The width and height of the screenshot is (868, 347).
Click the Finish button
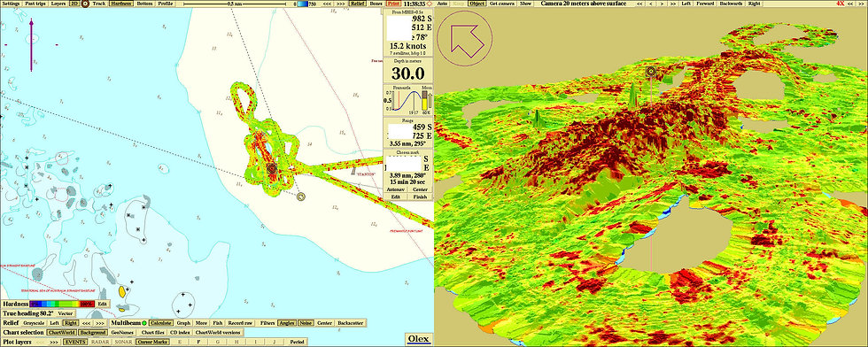(x=420, y=197)
